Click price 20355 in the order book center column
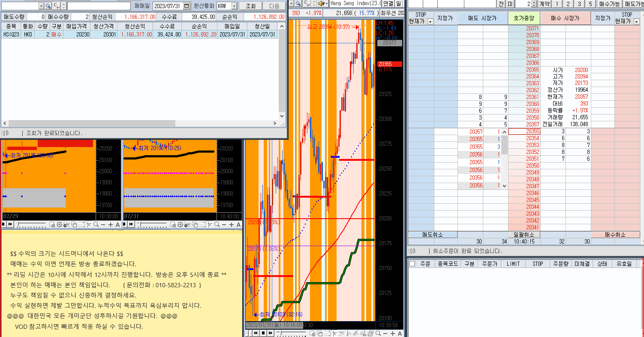The height and width of the screenshot is (337, 644). coord(524,131)
